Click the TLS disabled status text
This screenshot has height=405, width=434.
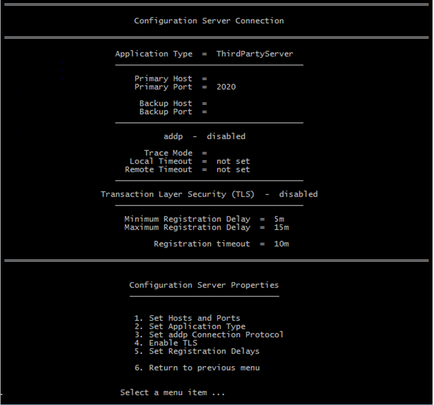298,194
